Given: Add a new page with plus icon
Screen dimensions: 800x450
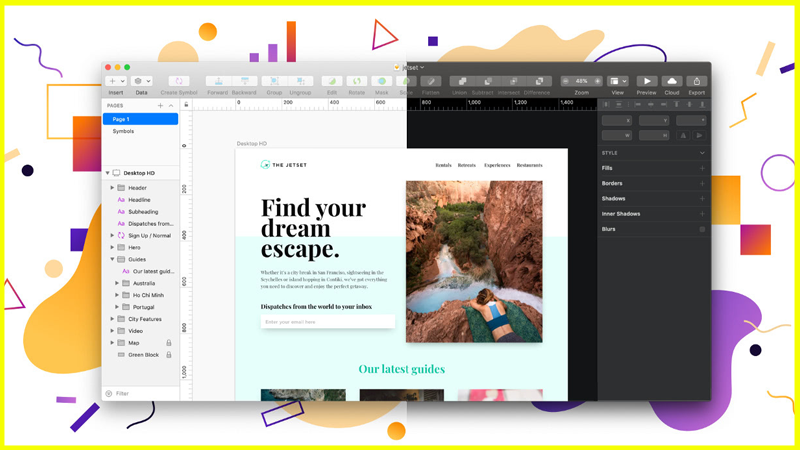Looking at the screenshot, I should (160, 106).
